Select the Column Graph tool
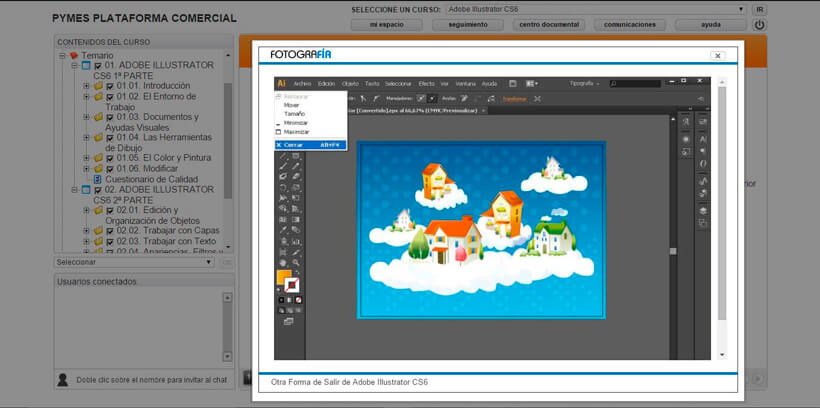The height and width of the screenshot is (408, 820). pyautogui.click(x=296, y=241)
